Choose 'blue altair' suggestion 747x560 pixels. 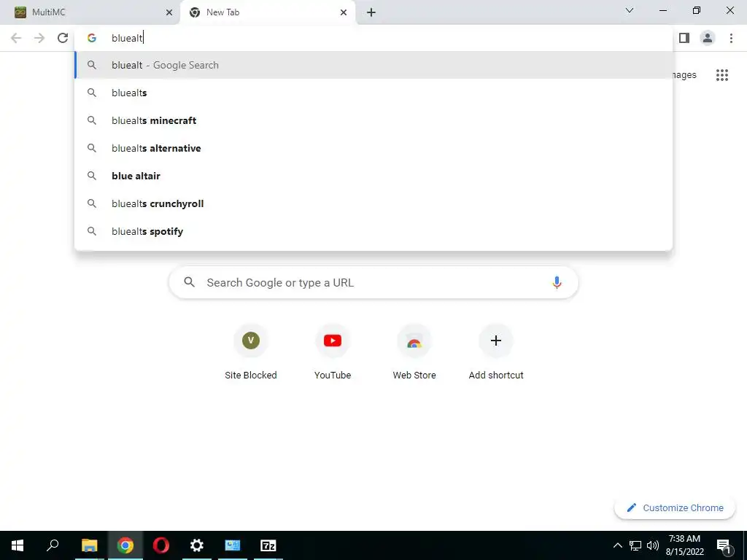coord(373,176)
